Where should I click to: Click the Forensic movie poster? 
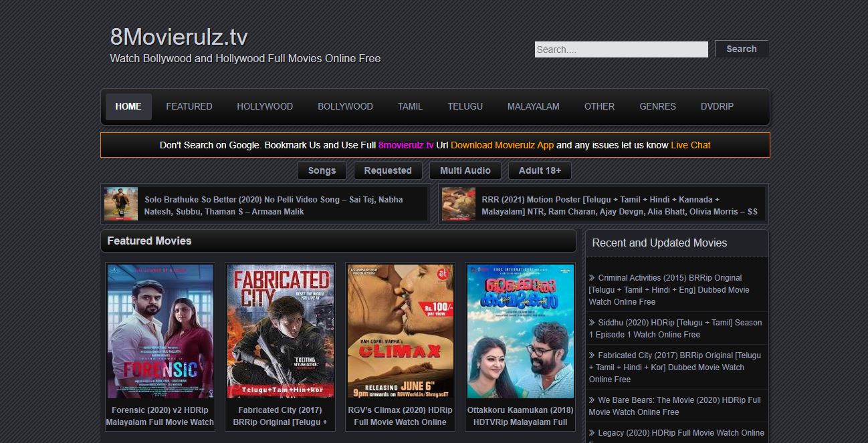click(160, 331)
